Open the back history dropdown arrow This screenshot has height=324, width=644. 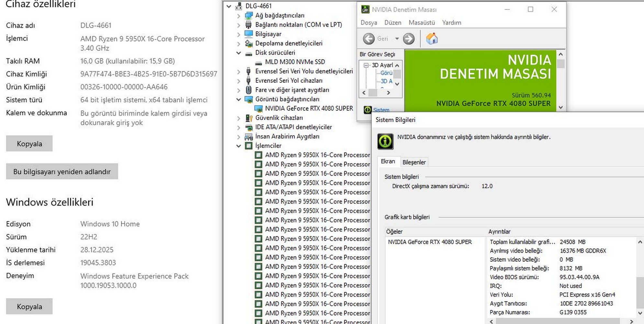pos(397,39)
